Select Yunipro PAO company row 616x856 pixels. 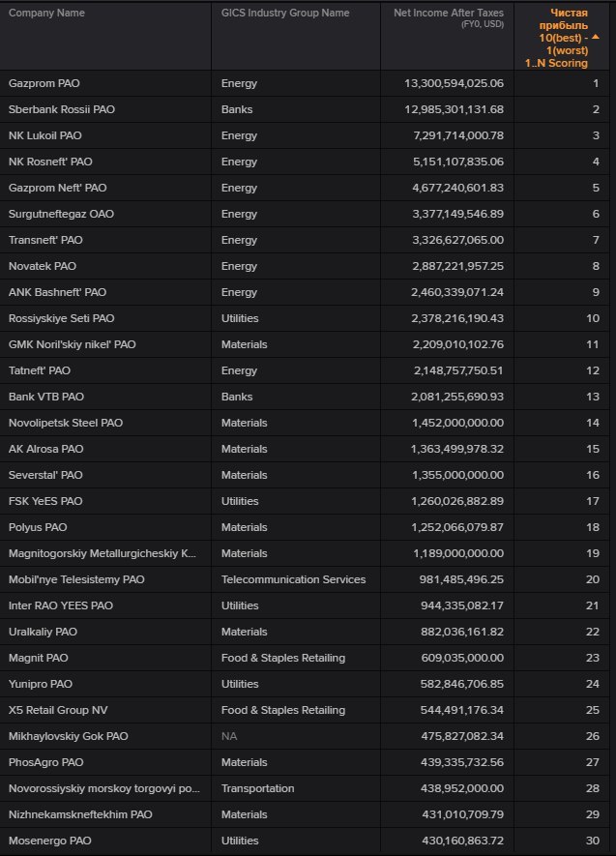[41, 684]
